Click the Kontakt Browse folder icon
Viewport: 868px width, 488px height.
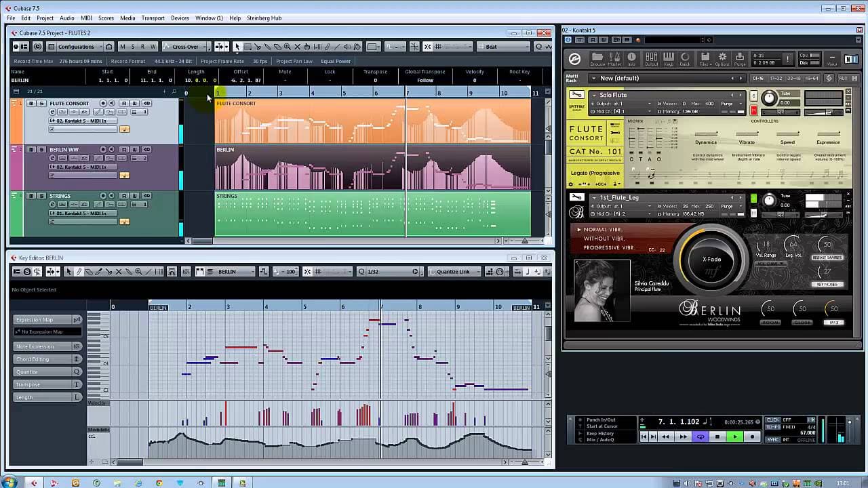(597, 58)
